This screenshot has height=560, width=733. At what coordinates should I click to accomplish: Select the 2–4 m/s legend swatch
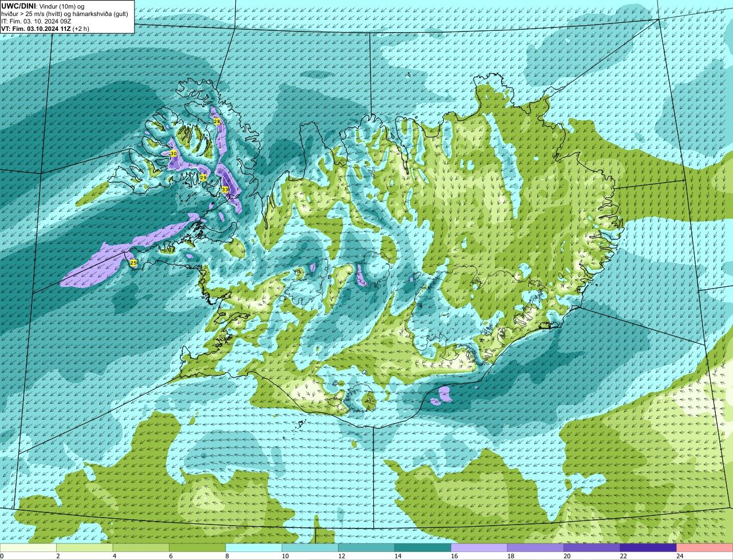(x=85, y=548)
